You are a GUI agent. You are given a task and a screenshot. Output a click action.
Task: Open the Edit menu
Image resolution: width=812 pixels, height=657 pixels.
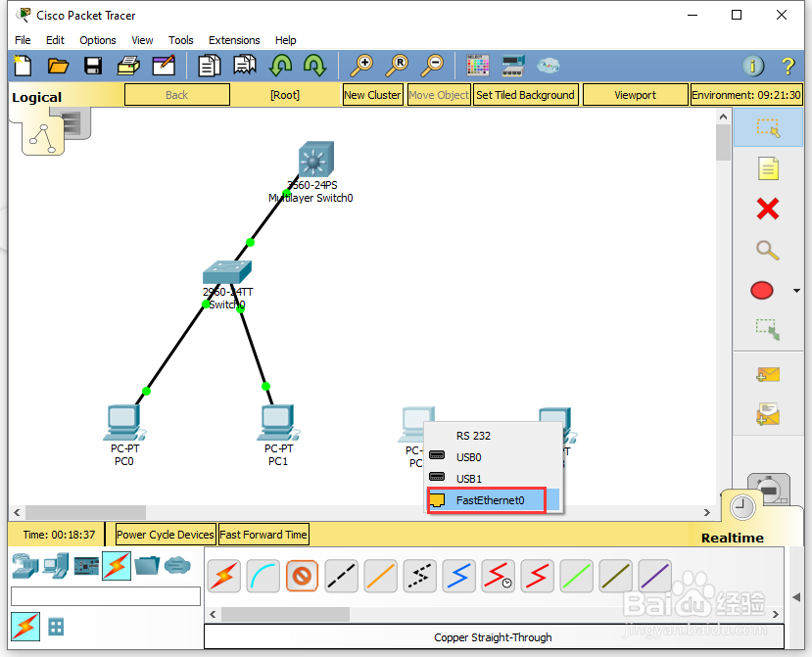click(x=55, y=40)
